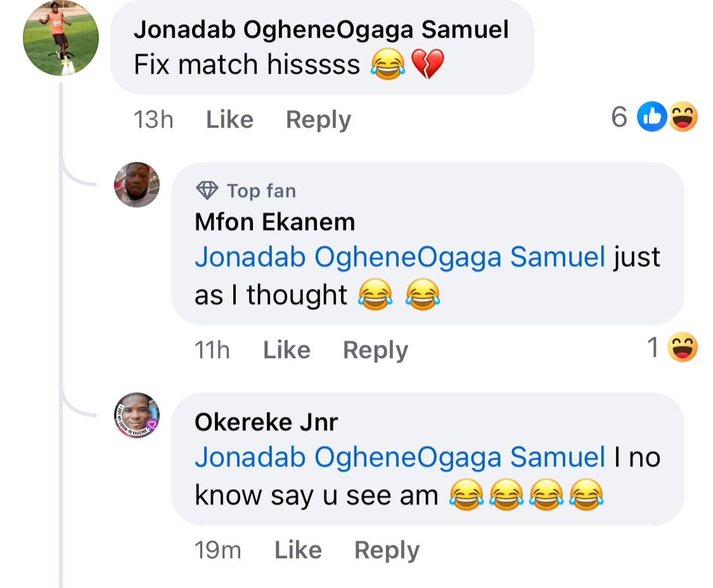Like Mfon Ekanem's reply
Image resolution: width=713 pixels, height=588 pixels.
pos(286,350)
